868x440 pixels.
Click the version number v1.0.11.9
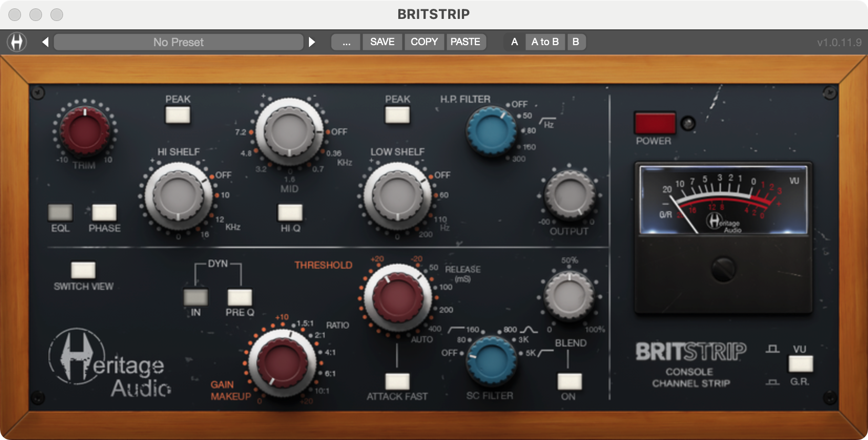click(839, 43)
